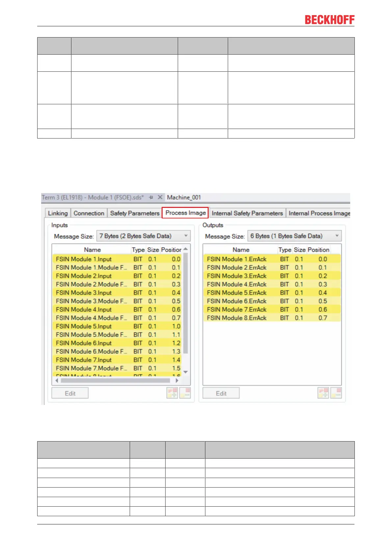392x554 pixels.
Task: Switch to the Linking tab
Action: [58, 213]
